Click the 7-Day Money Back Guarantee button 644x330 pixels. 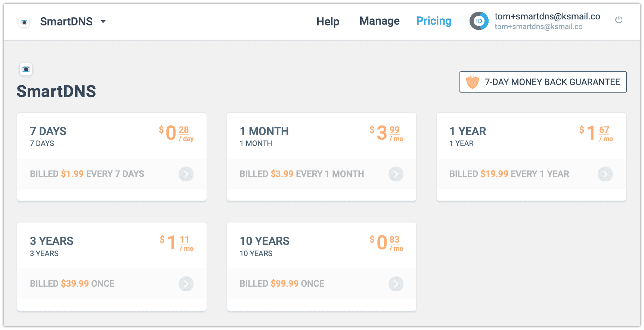click(x=543, y=82)
